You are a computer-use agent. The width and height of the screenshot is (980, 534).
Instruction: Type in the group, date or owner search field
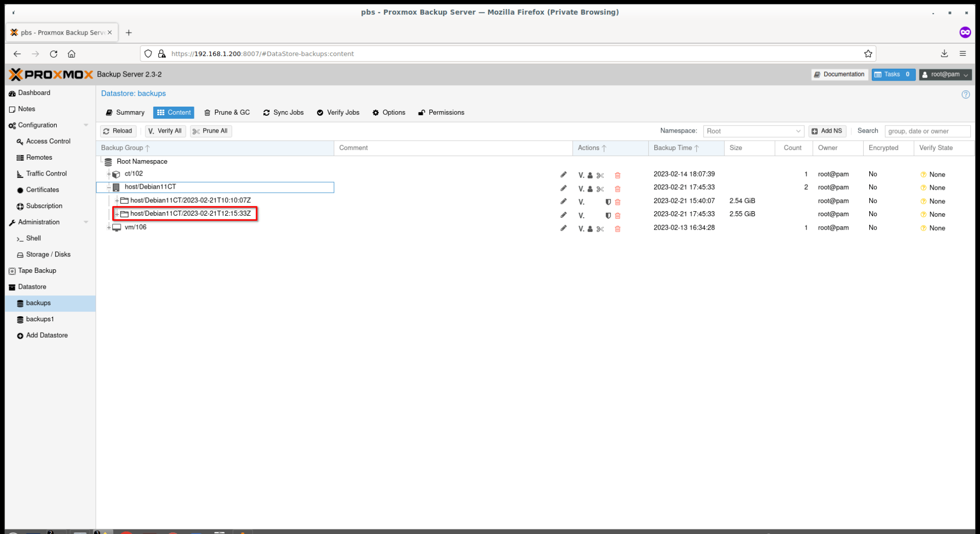[927, 131]
